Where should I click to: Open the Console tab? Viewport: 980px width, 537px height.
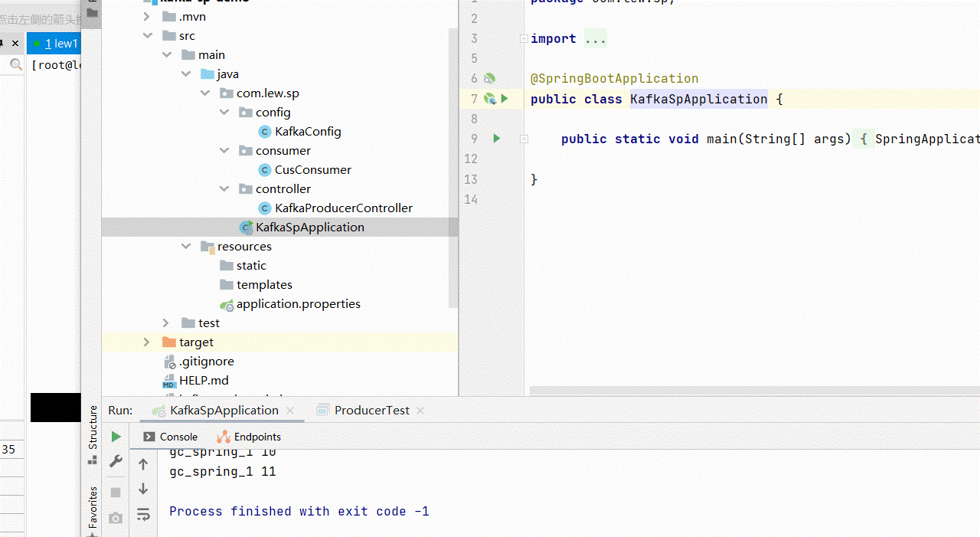coord(171,437)
